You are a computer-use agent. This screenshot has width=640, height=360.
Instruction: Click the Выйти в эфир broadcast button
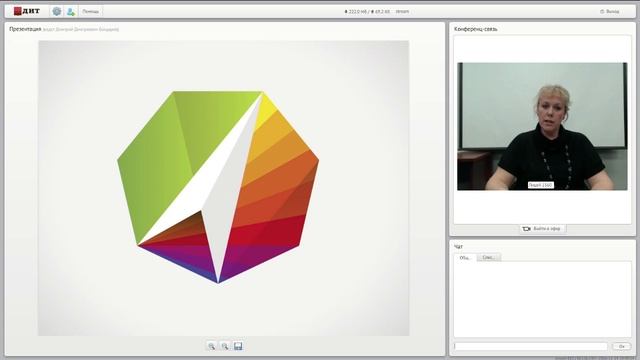(542, 229)
